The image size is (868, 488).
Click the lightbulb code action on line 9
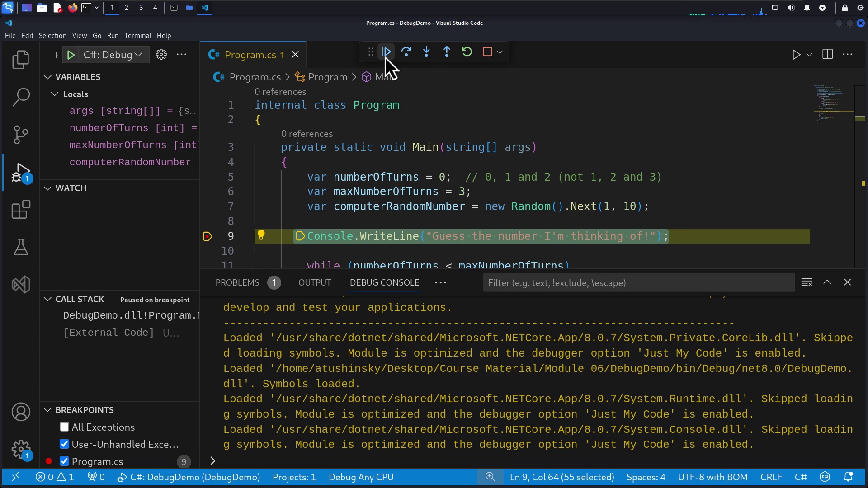pos(261,235)
